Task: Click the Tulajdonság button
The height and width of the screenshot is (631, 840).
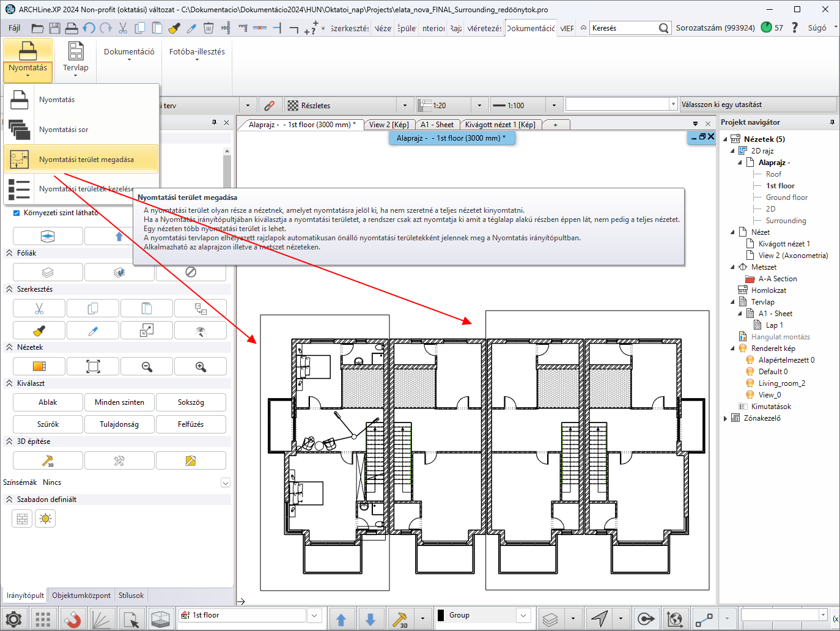Action: tap(119, 424)
